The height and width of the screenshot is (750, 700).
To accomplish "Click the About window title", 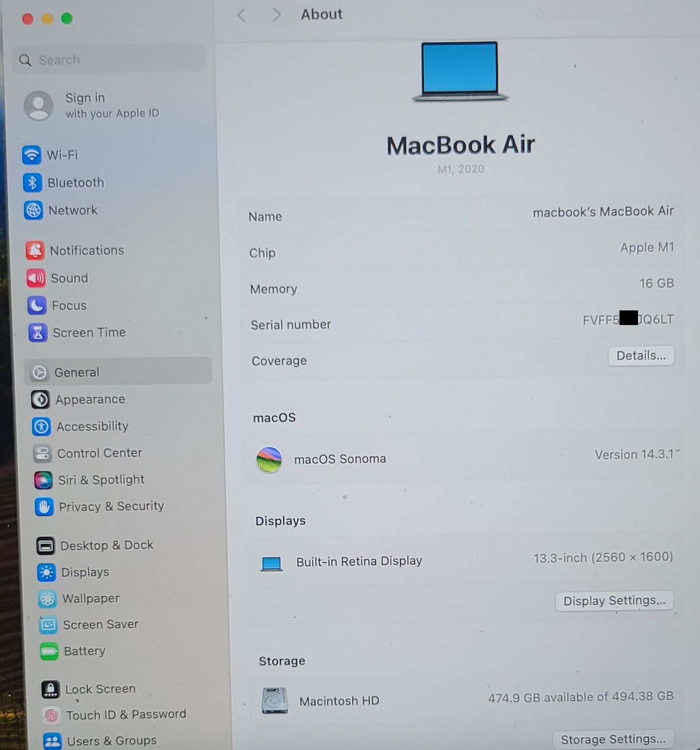I will 322,15.
